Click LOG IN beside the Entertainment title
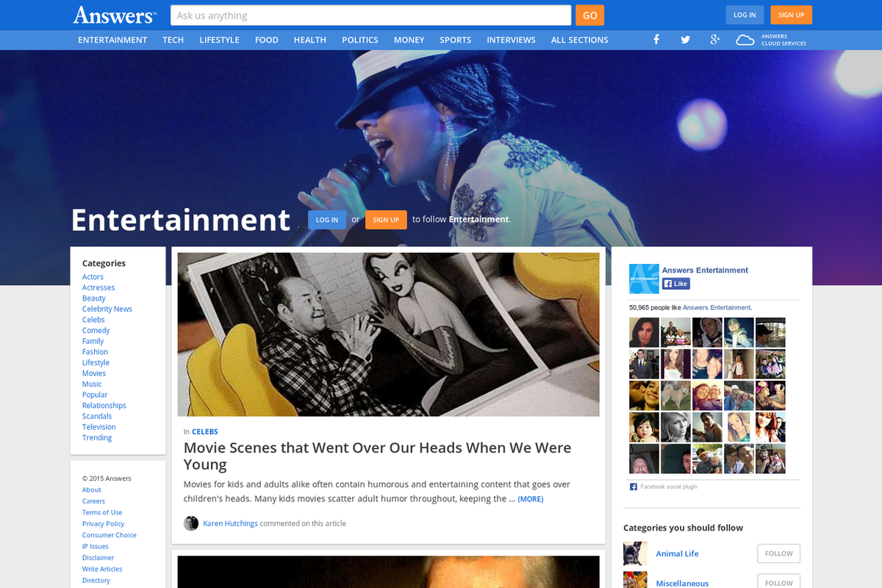 click(x=327, y=220)
